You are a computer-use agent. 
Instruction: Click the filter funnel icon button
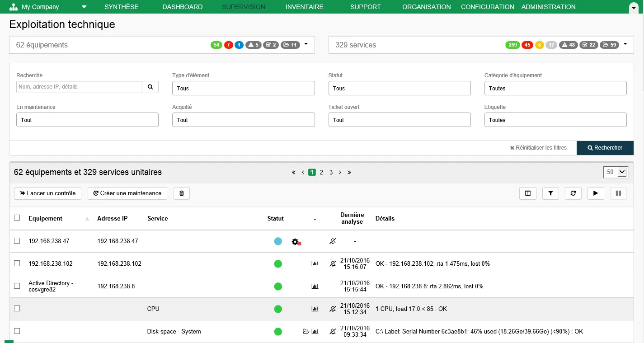(550, 193)
